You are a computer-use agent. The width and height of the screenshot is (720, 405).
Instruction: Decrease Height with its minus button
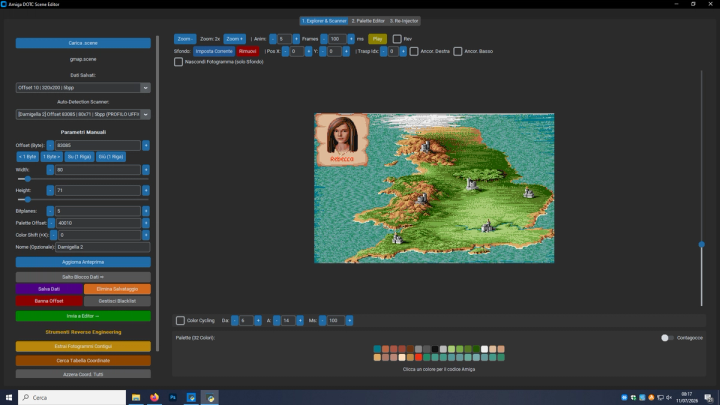50,190
